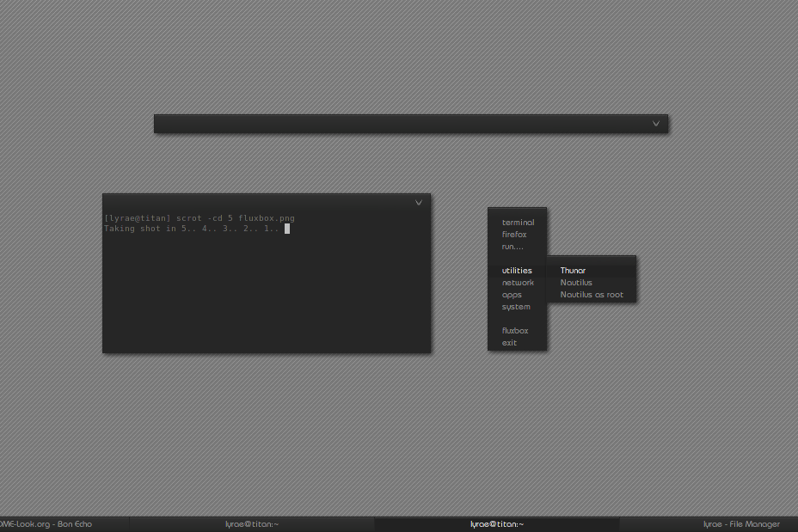Select Nautilus as root in submenu
798x532 pixels.
[x=592, y=295]
